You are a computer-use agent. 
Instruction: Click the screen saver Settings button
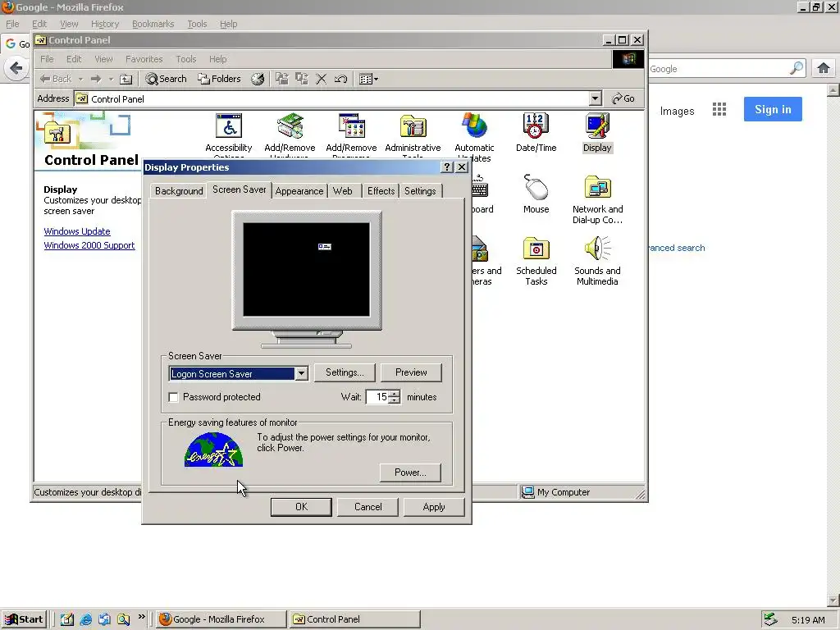(344, 372)
